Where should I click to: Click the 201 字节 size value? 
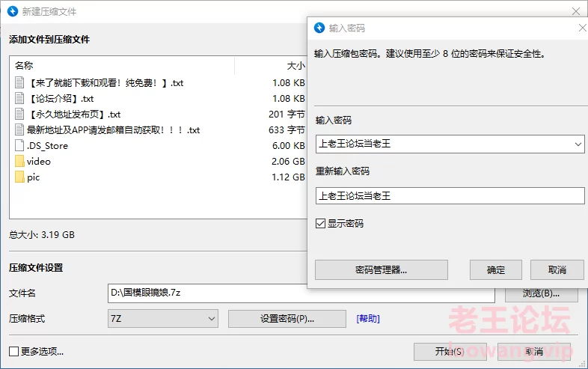(287, 114)
